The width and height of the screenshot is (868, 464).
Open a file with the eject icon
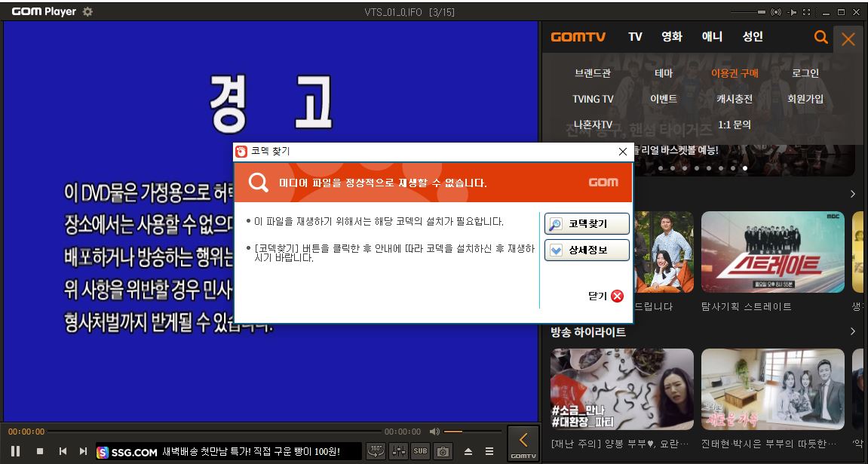click(468, 451)
